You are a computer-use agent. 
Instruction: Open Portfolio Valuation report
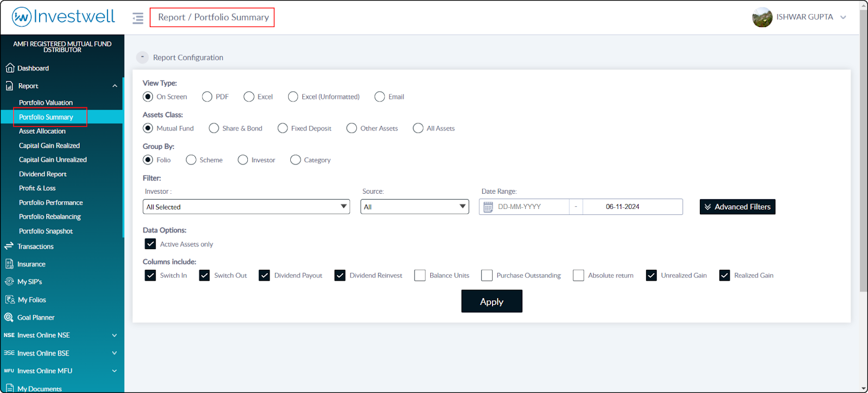[46, 103]
